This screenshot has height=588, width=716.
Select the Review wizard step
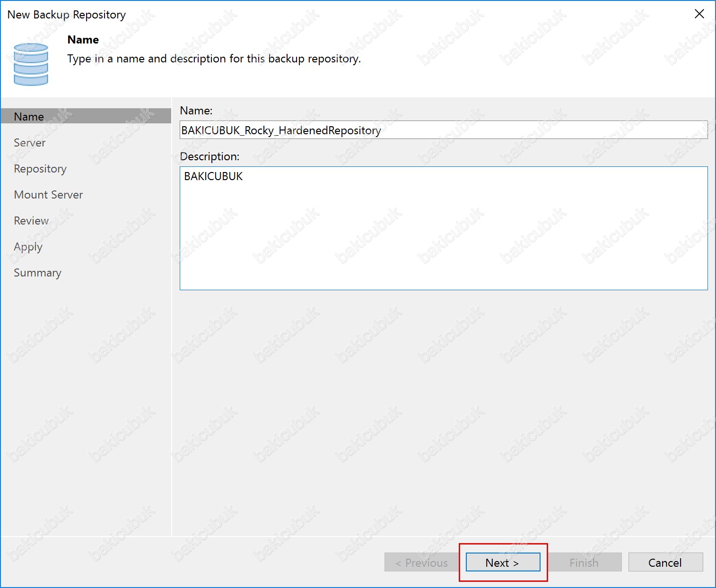pyautogui.click(x=31, y=221)
